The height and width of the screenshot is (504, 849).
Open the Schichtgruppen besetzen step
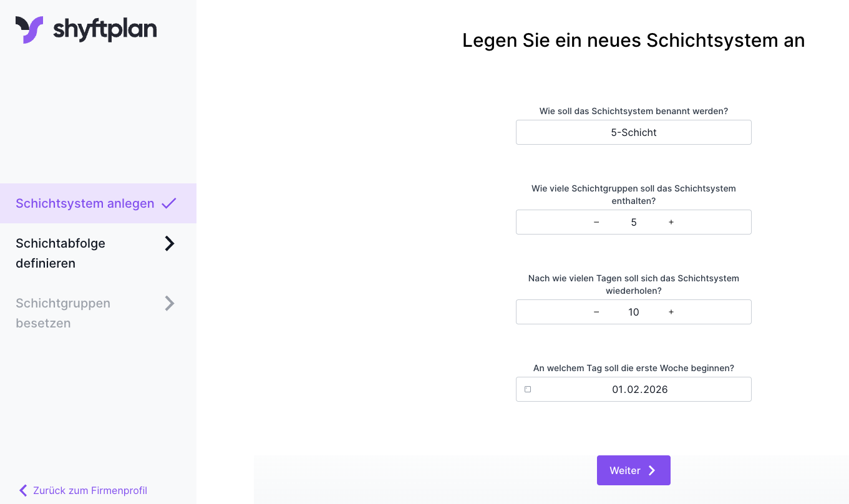[x=62, y=313]
